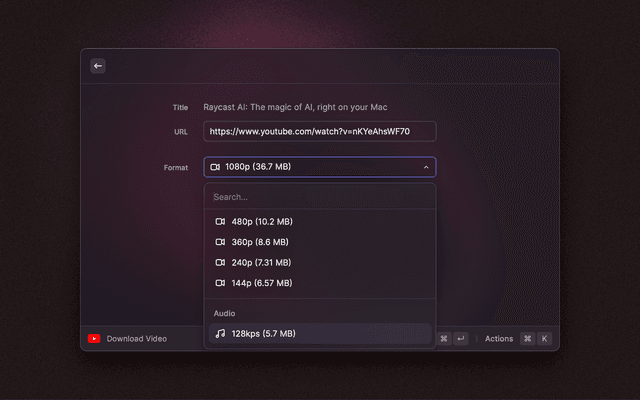Screen dimensions: 640x400
Task: Open the 1080p (36.7 MB) format combo box
Action: [320, 167]
